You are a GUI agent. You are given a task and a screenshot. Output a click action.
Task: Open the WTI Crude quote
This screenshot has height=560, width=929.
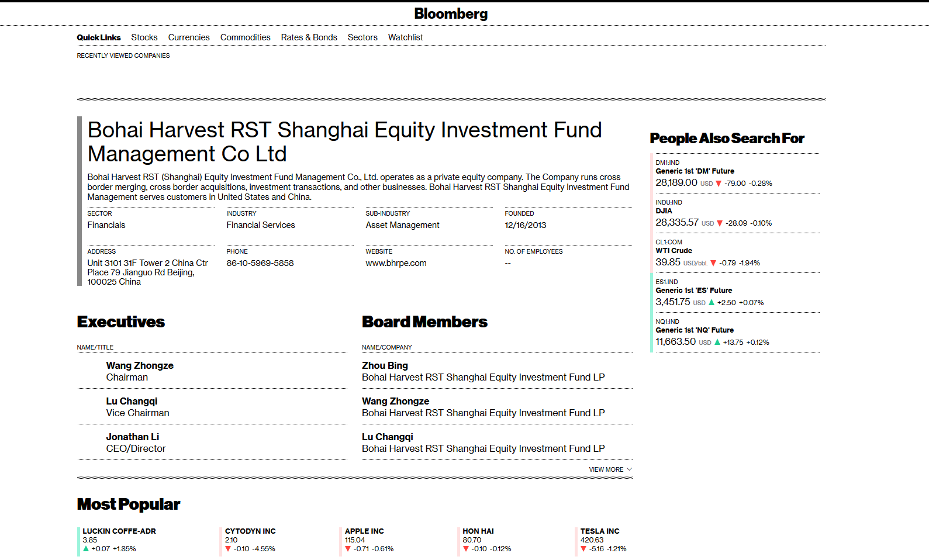(674, 251)
